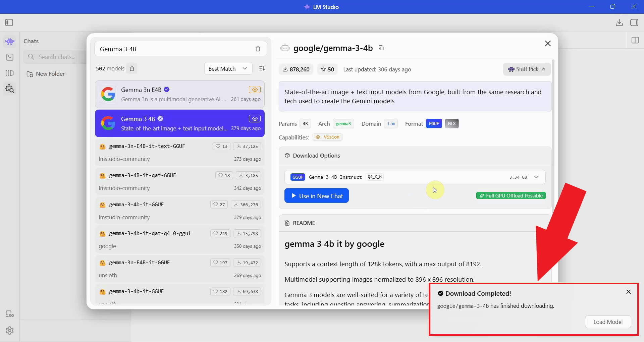Open the Downloads icon in top bar
The image size is (644, 342).
[619, 22]
